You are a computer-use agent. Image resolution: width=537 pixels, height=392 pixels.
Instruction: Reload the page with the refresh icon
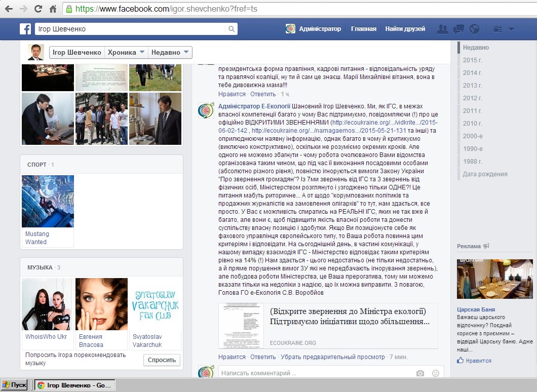pyautogui.click(x=39, y=9)
